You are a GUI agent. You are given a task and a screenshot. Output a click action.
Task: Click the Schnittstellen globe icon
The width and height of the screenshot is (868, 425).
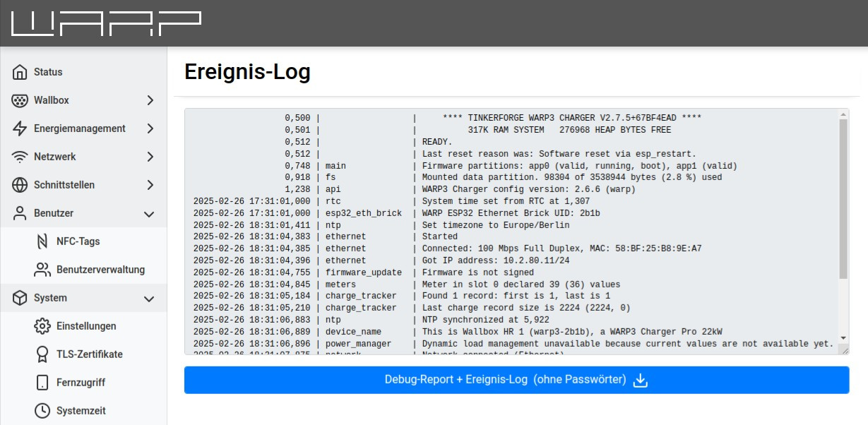tap(20, 185)
